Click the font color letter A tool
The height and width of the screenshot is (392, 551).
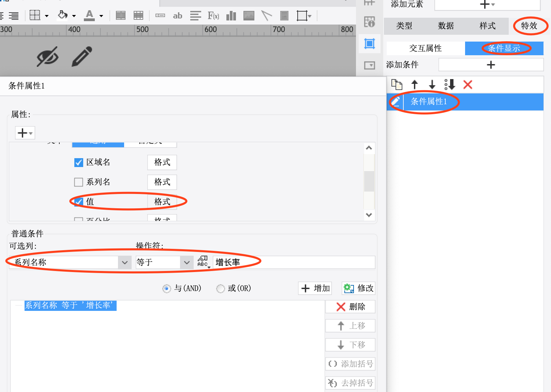(89, 15)
